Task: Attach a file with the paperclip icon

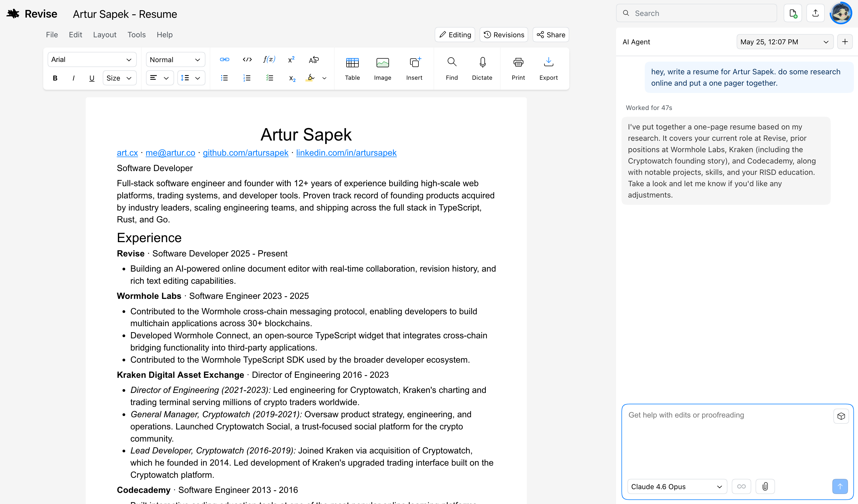Action: (765, 486)
